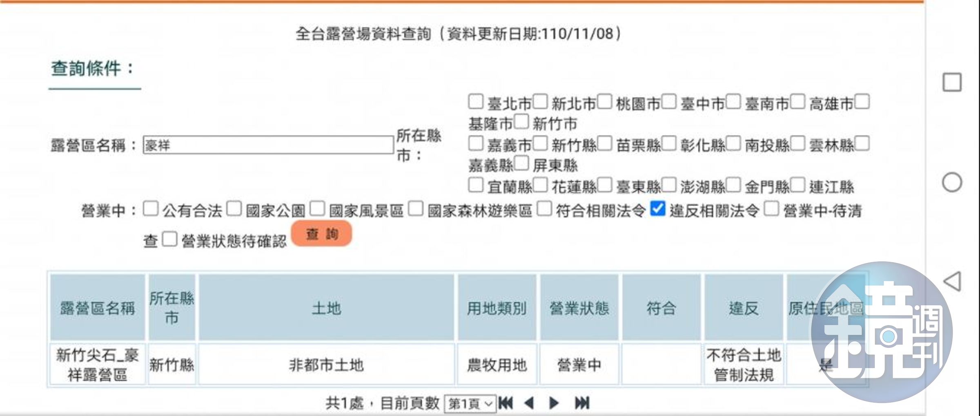Focus the 露營區名稱 text field containing 豪祥

pyautogui.click(x=268, y=145)
